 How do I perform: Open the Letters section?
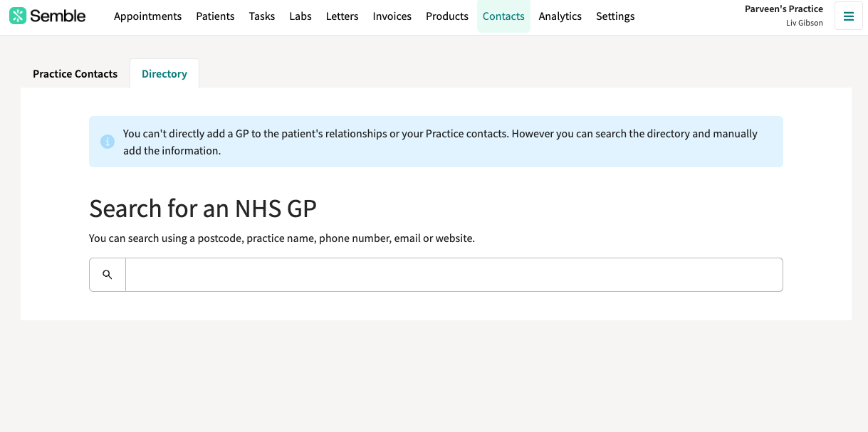[342, 16]
